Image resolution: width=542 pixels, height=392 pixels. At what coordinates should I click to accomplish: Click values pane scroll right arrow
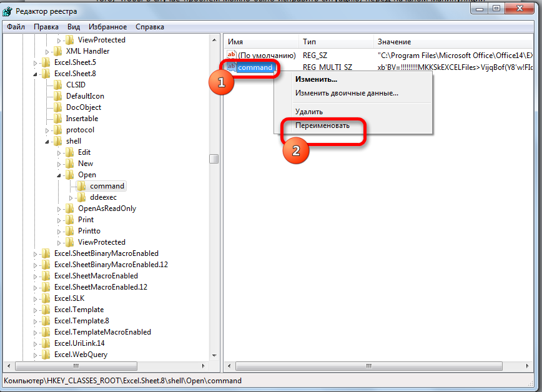pyautogui.click(x=527, y=366)
